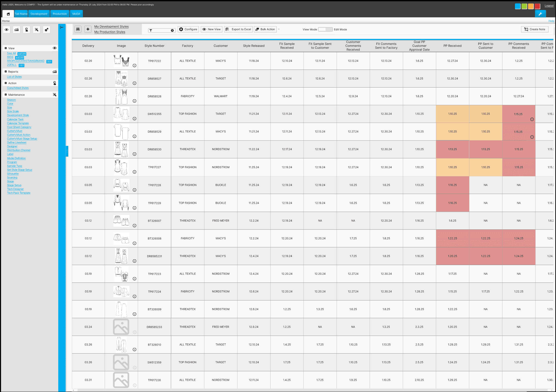Screen dimensions: 556x392
Task: Clear the filter with the X icon
Action: pyautogui.click(x=172, y=31)
